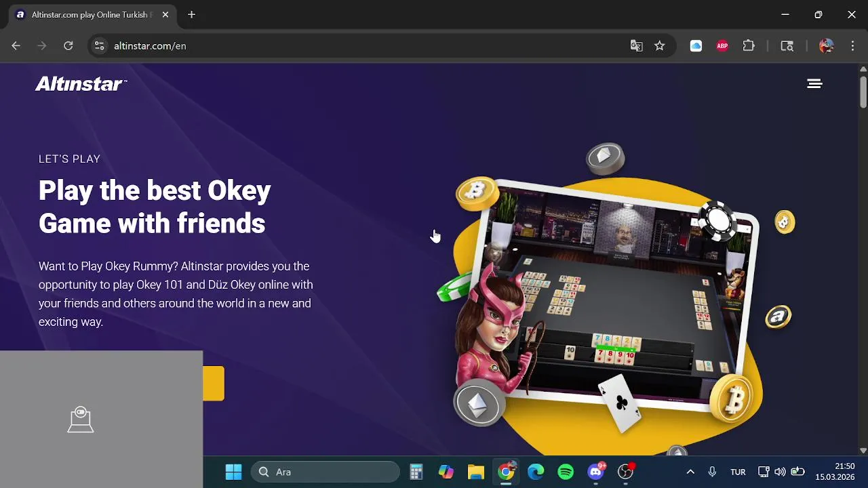Open the ABP Adblock Plus extension
This screenshot has height=488, width=868.
pos(722,45)
